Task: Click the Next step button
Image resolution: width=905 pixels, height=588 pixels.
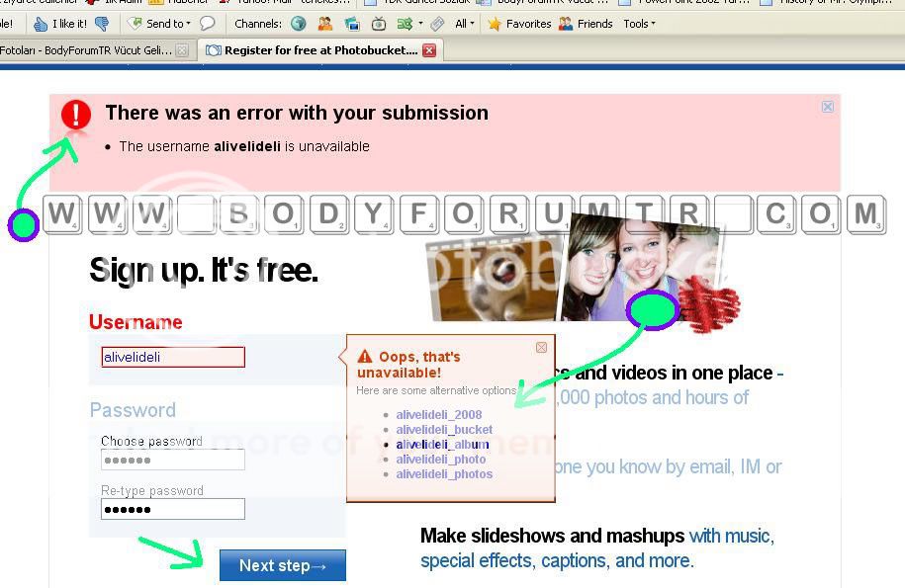Action: click(283, 565)
